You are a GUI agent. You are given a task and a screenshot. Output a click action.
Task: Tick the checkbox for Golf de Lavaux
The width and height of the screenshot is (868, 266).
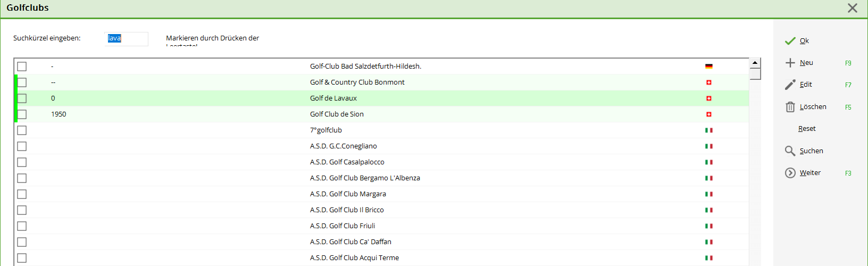[x=22, y=98]
